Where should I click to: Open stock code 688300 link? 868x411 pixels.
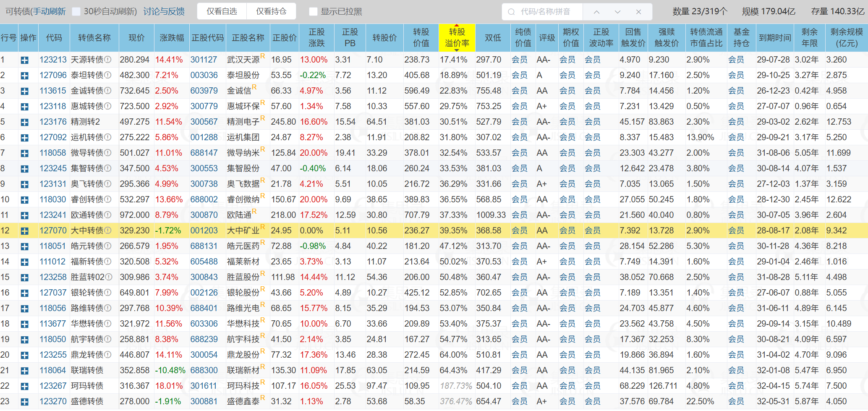coord(204,371)
